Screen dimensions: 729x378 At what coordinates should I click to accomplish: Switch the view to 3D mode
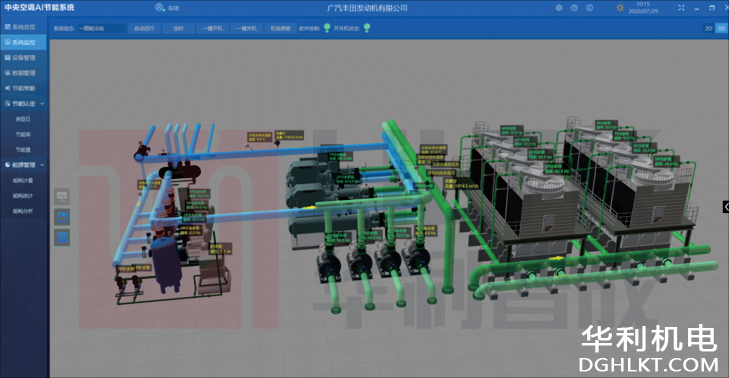point(721,28)
